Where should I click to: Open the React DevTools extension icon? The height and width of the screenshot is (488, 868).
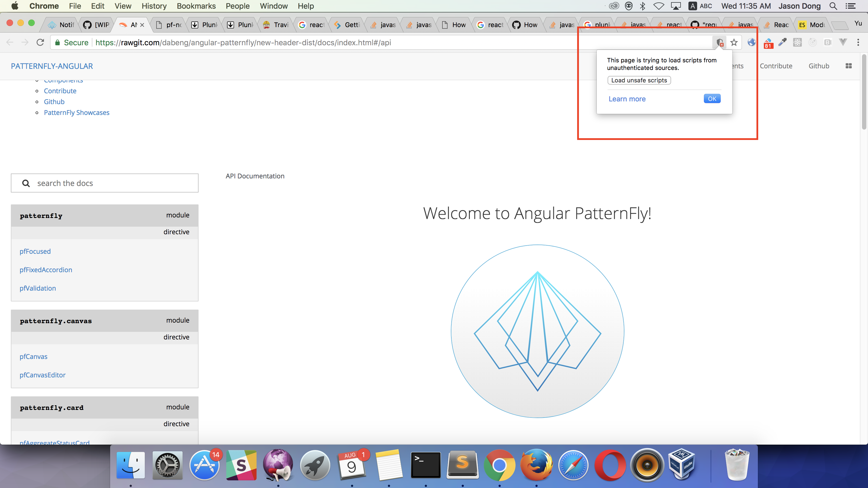(x=797, y=43)
